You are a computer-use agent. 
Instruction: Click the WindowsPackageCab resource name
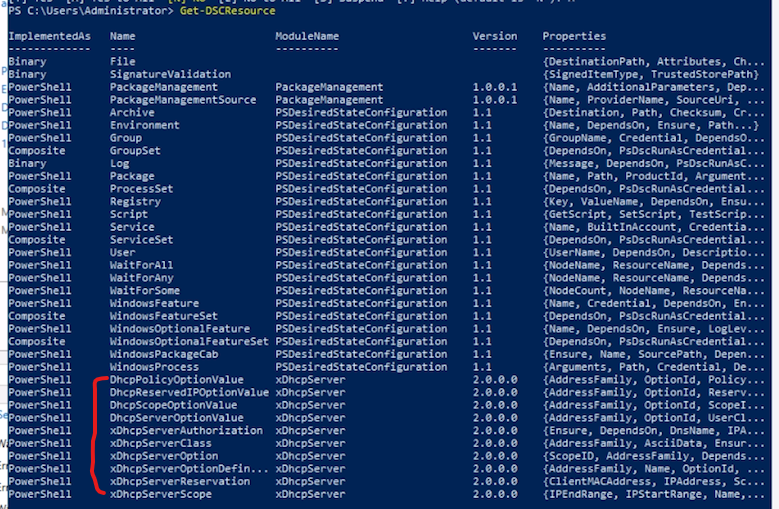(164, 354)
